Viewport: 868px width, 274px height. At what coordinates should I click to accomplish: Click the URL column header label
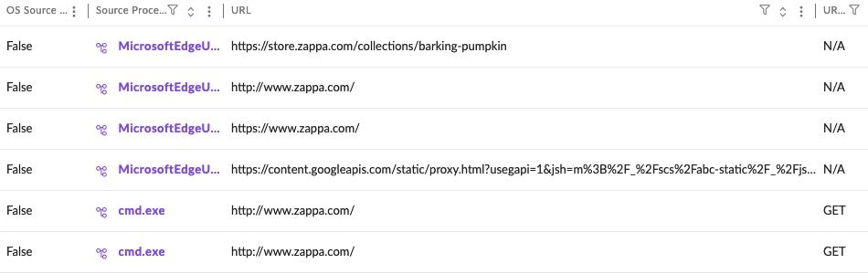click(241, 10)
